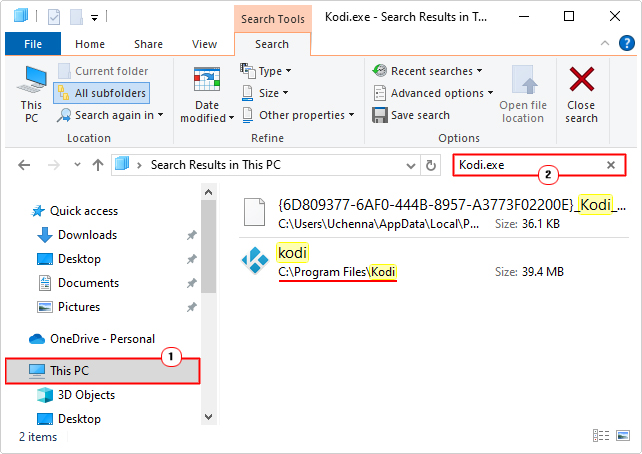Toggle All subfolders search scope
Screen dimensions: 642x454
click(102, 93)
